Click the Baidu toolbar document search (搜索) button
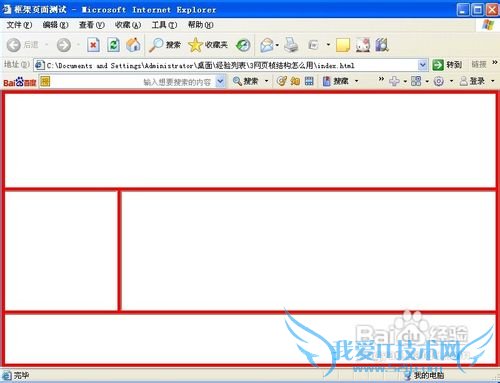 (336, 81)
